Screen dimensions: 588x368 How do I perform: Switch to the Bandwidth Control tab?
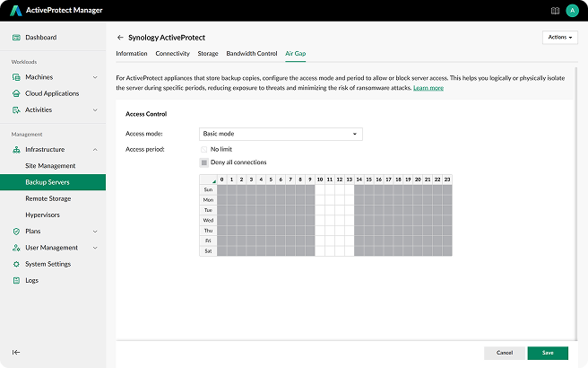point(252,54)
